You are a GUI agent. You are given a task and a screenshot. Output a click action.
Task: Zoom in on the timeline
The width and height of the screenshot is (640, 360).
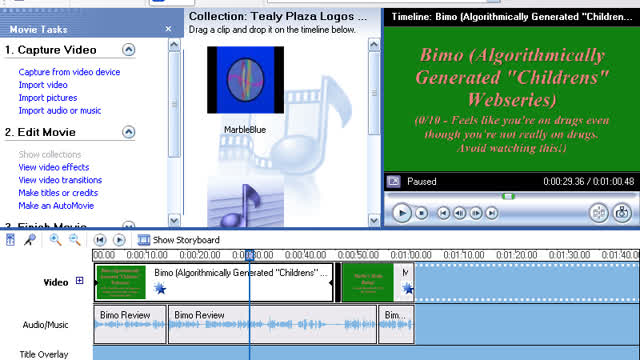coord(55,240)
